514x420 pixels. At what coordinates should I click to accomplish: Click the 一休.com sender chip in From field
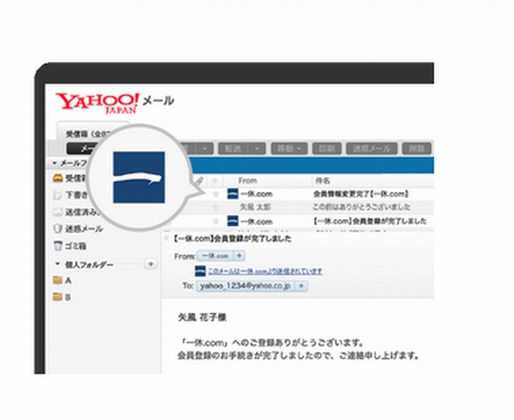tap(215, 255)
